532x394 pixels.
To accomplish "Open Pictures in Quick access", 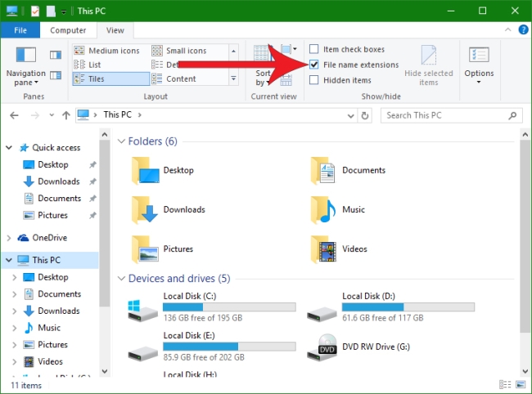I will 52,215.
